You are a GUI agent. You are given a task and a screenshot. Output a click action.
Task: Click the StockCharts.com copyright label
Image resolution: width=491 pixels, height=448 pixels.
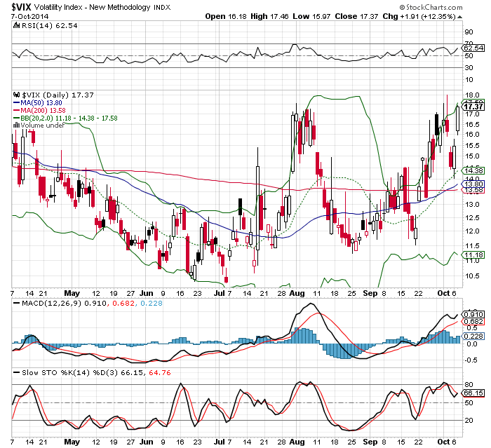coord(431,7)
